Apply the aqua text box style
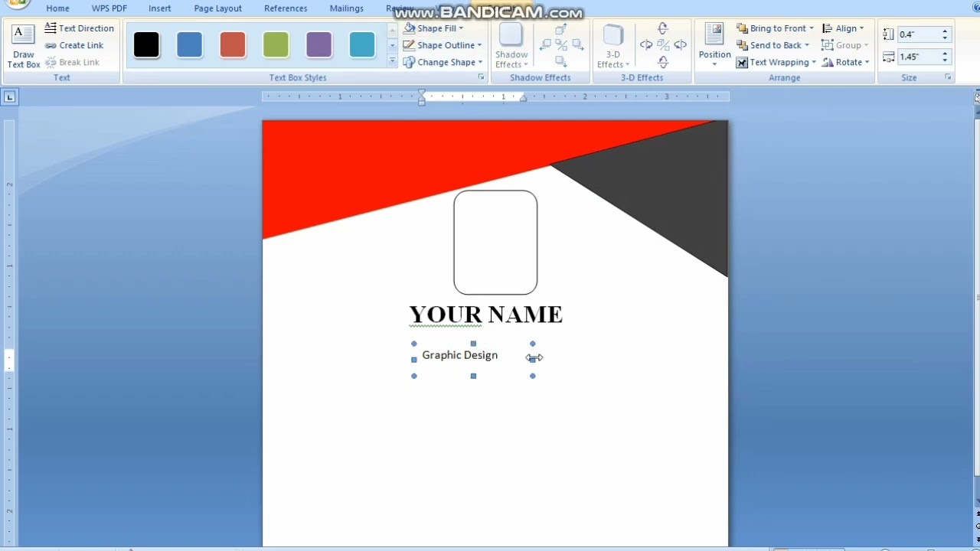 pos(362,45)
